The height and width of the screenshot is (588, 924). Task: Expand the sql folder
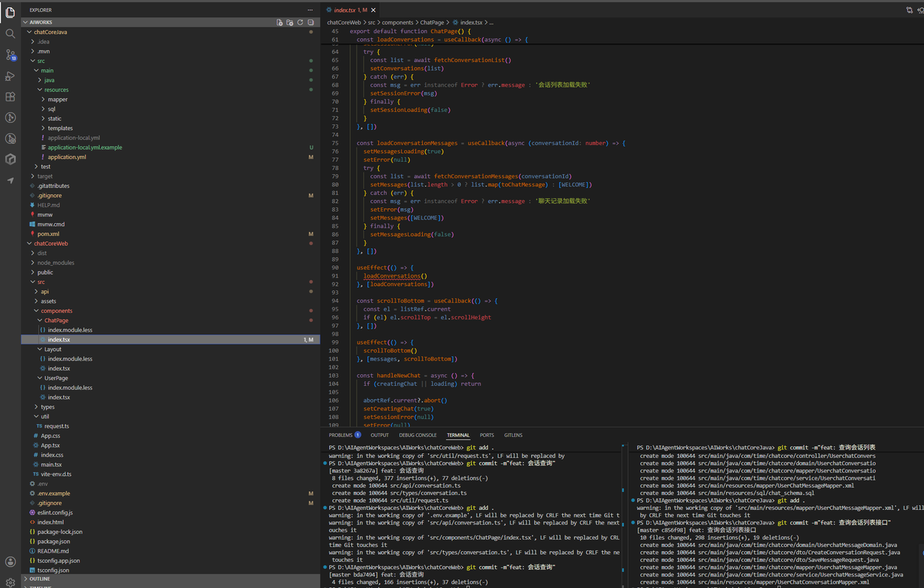pos(51,109)
